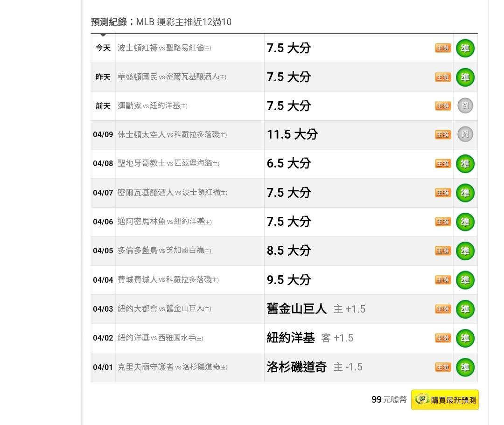Screen dimensions: 504x425
Task: Click the orange 主推 badge in the 04/08 row
Action: tap(443, 163)
